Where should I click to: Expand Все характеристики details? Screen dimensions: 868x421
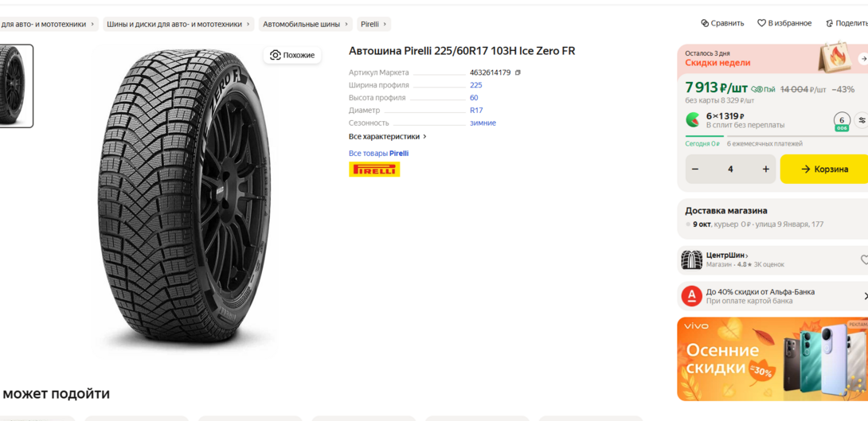tap(387, 136)
